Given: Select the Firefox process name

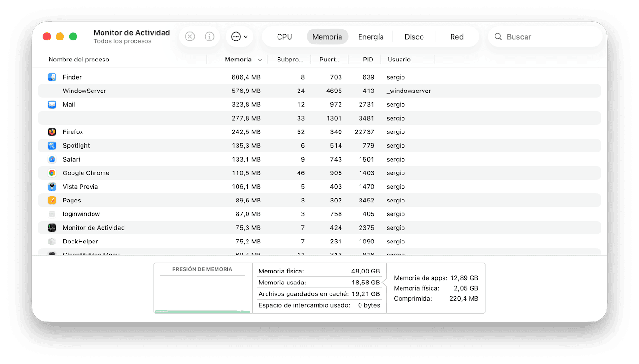Looking at the screenshot, I should [73, 132].
